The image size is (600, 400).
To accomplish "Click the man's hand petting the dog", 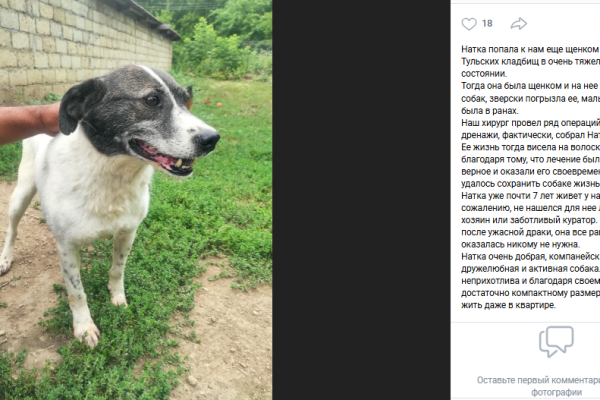I will [x=30, y=123].
